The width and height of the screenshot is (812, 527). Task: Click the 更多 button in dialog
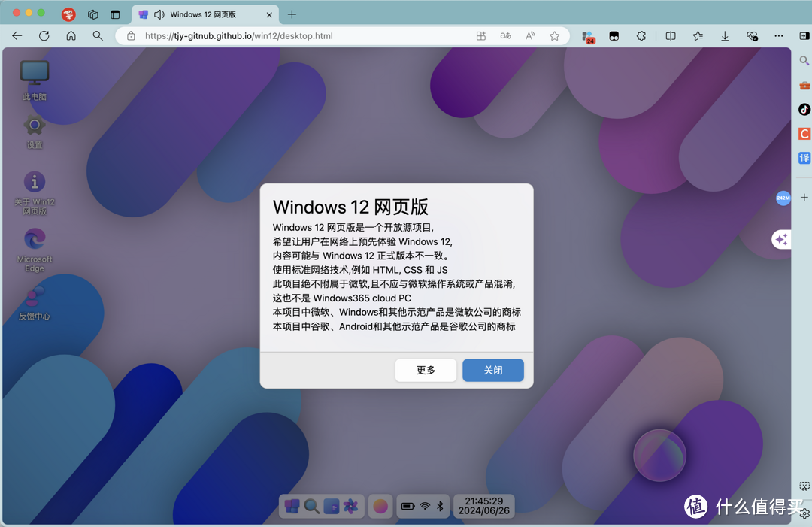click(x=426, y=370)
